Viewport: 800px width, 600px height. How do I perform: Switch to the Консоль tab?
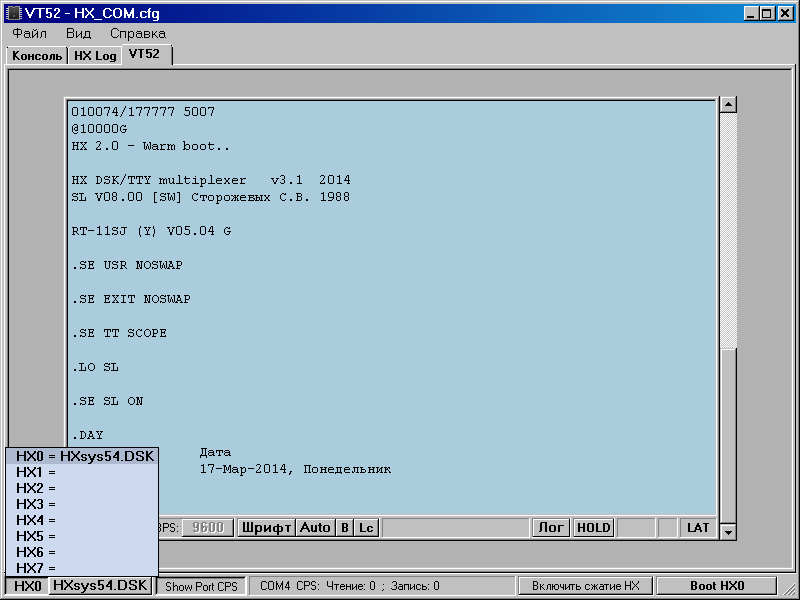click(37, 56)
